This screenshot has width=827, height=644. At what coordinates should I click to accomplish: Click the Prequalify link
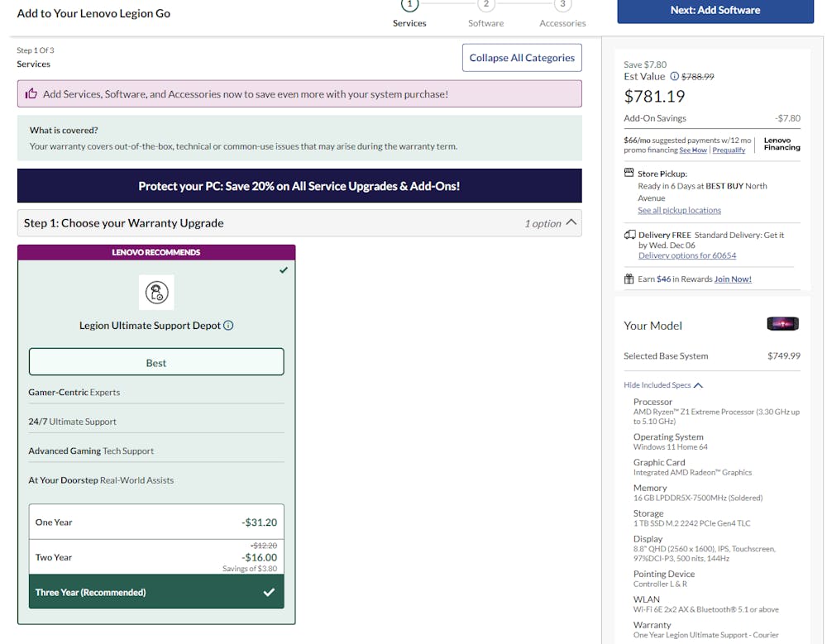tap(729, 150)
